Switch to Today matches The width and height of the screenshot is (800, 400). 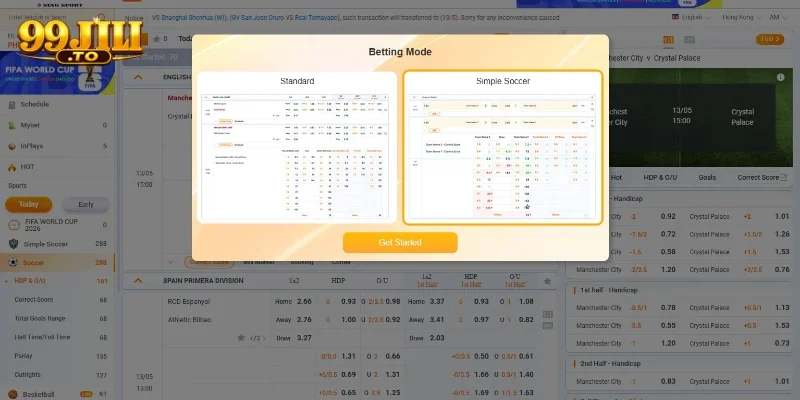(x=29, y=205)
